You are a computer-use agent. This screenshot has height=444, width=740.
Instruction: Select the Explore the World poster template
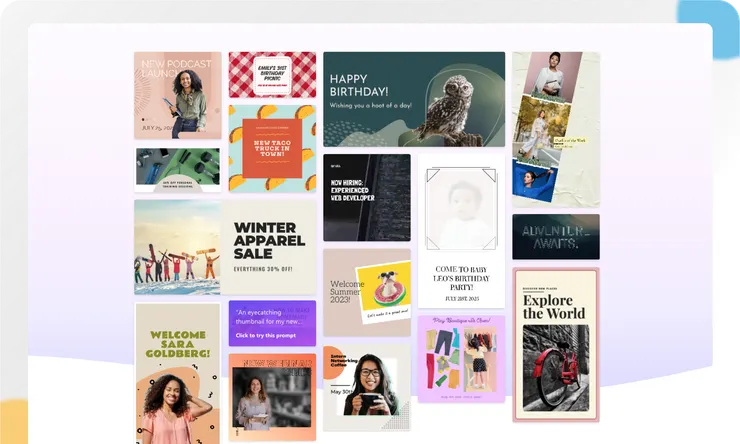(x=556, y=344)
